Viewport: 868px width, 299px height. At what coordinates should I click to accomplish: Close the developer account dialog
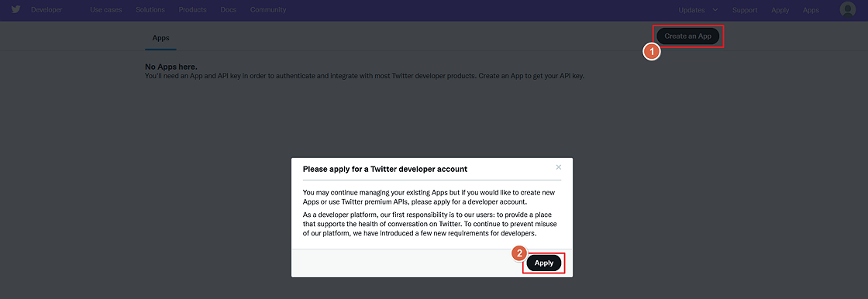pyautogui.click(x=559, y=167)
